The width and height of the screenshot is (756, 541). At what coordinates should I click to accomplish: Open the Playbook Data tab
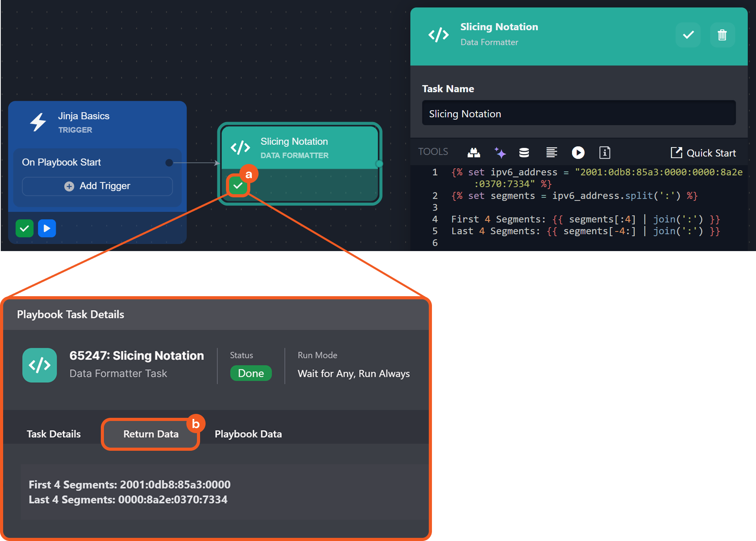(x=248, y=434)
